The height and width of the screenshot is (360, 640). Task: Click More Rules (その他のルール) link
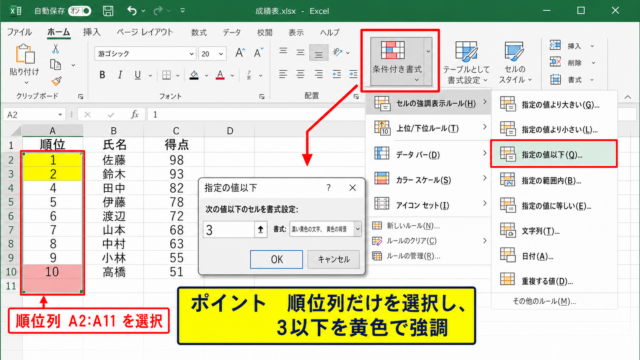[x=544, y=302]
